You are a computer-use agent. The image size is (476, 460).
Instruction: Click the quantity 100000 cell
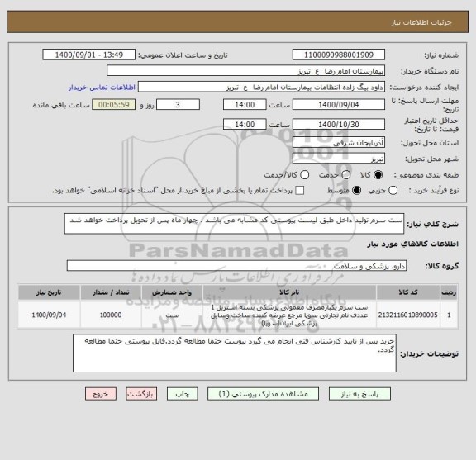click(x=111, y=315)
